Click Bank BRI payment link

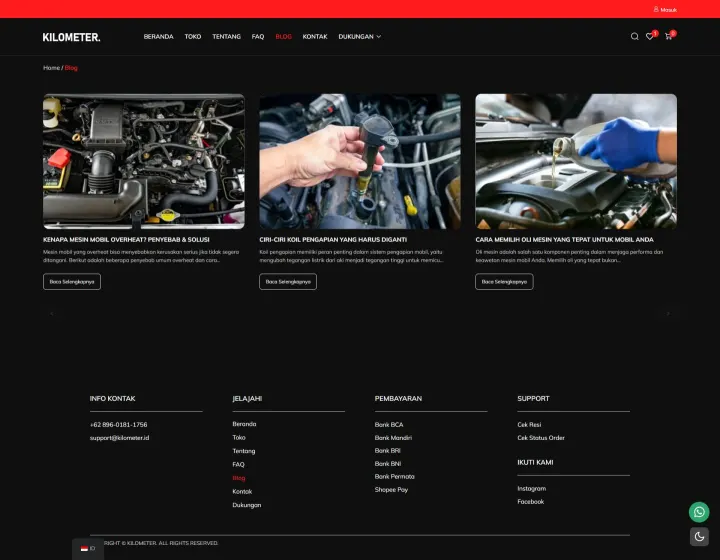pos(388,451)
